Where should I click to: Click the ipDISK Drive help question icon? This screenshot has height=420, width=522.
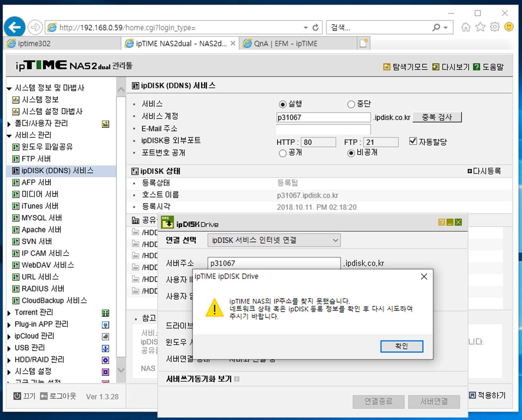click(441, 222)
